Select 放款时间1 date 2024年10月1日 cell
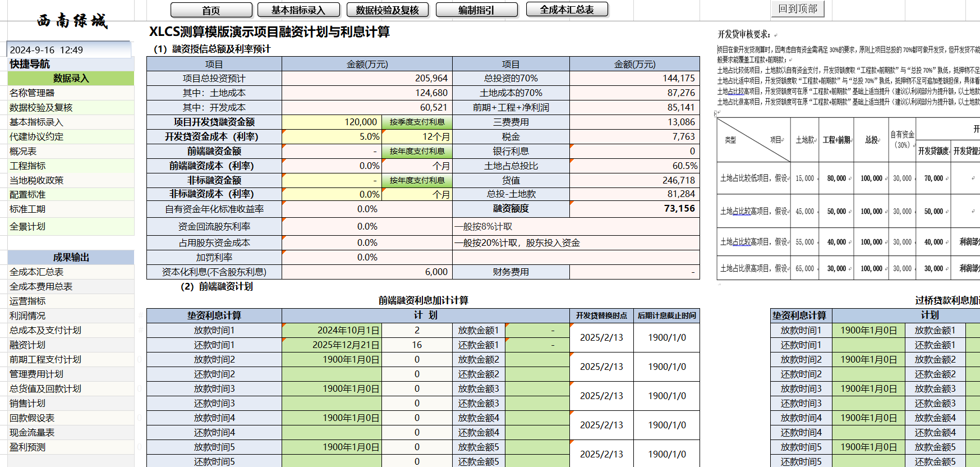The image size is (980, 467). tap(332, 331)
